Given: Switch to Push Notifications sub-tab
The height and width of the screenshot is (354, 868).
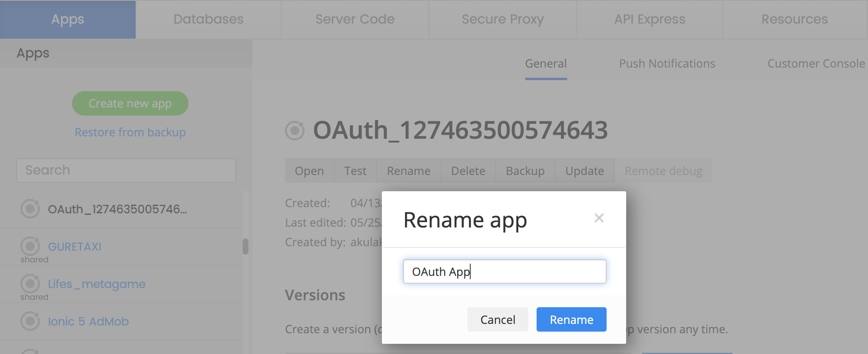Looking at the screenshot, I should [667, 64].
